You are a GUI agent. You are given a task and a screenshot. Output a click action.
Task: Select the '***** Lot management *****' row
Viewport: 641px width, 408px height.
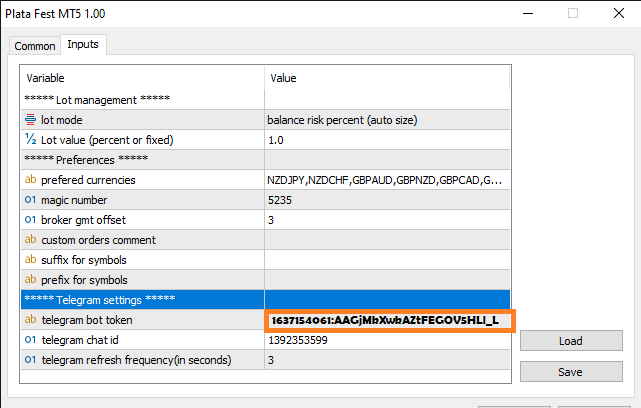pos(265,100)
